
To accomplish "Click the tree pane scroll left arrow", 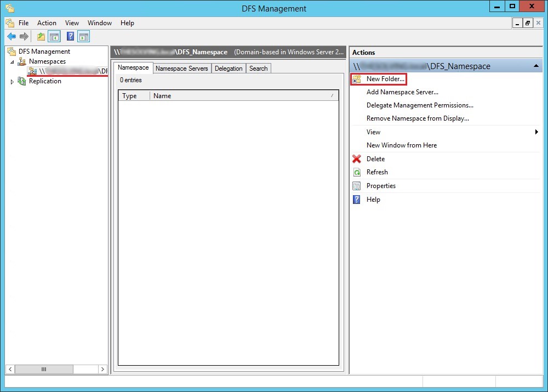I will [10, 370].
